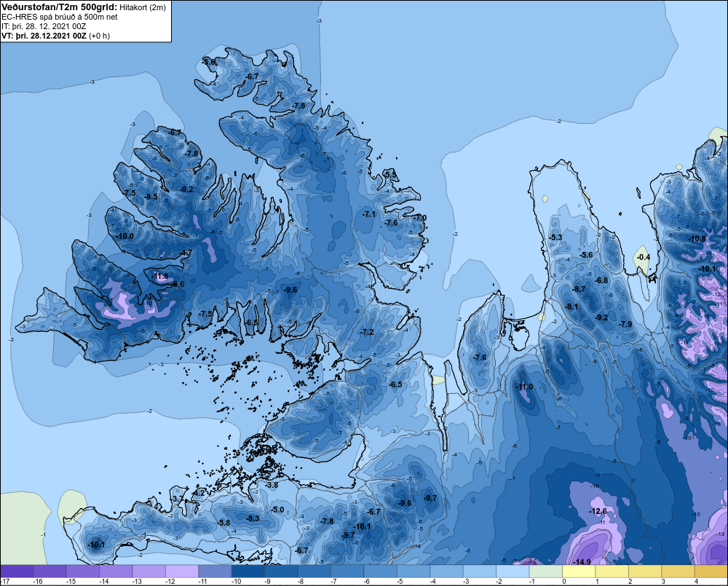Click the legend swatch between 2 and 3
728x586 pixels.
click(x=645, y=571)
